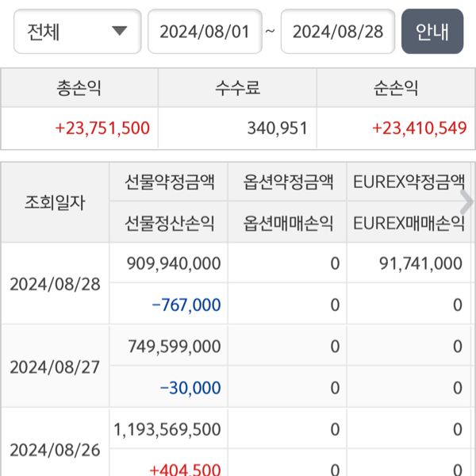Click the total profit value +23,751,500
The width and height of the screenshot is (476, 476).
click(x=102, y=128)
